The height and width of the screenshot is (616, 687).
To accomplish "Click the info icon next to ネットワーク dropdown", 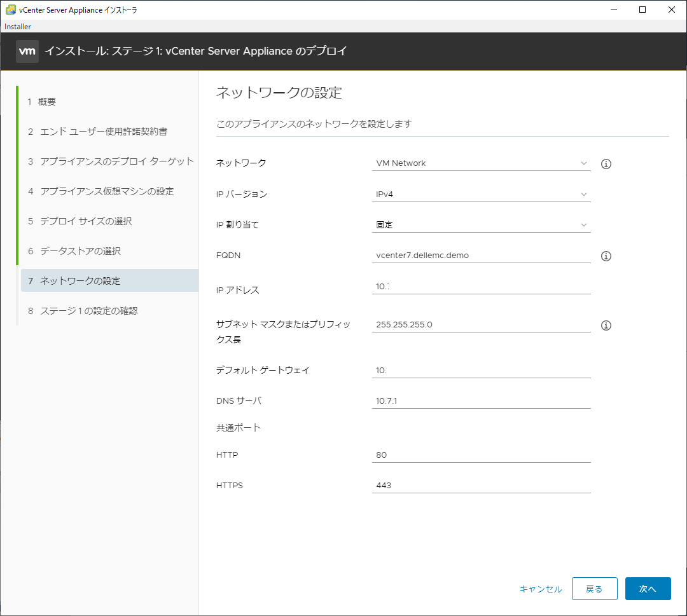I will 606,164.
